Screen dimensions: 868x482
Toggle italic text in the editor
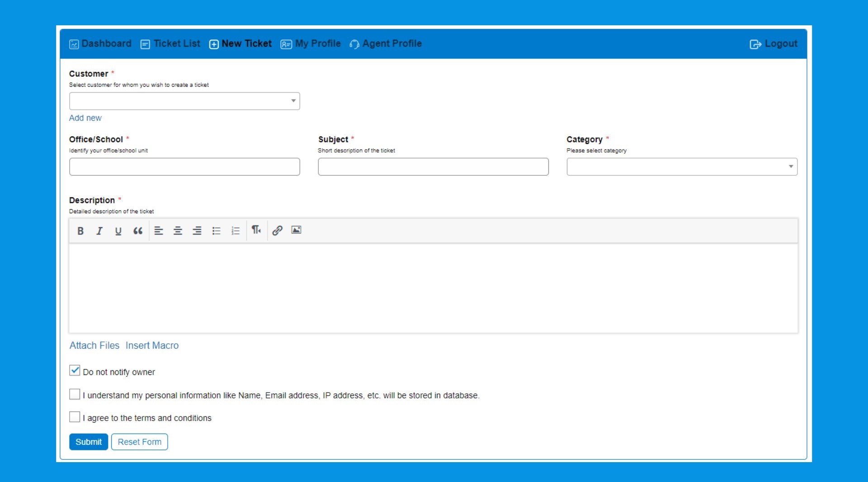[99, 231]
